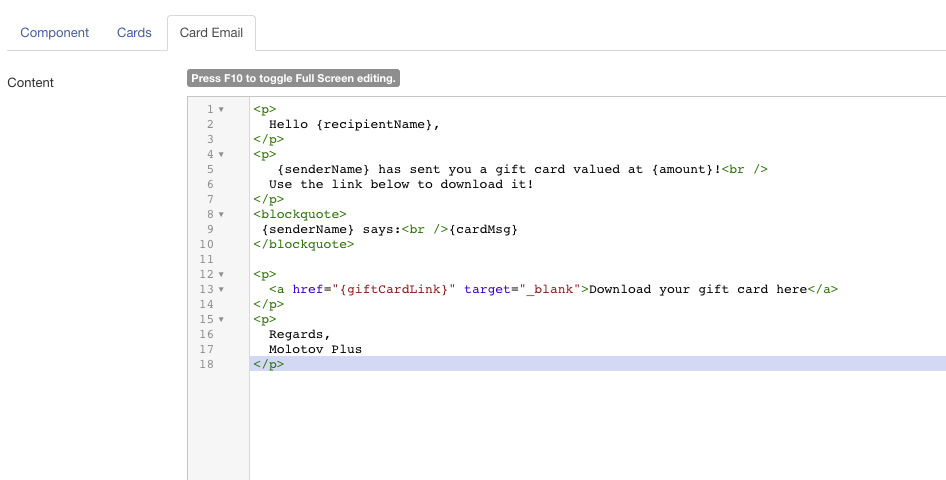946x480 pixels.
Task: Collapse the paragraph starting at line 15
Action: click(221, 320)
